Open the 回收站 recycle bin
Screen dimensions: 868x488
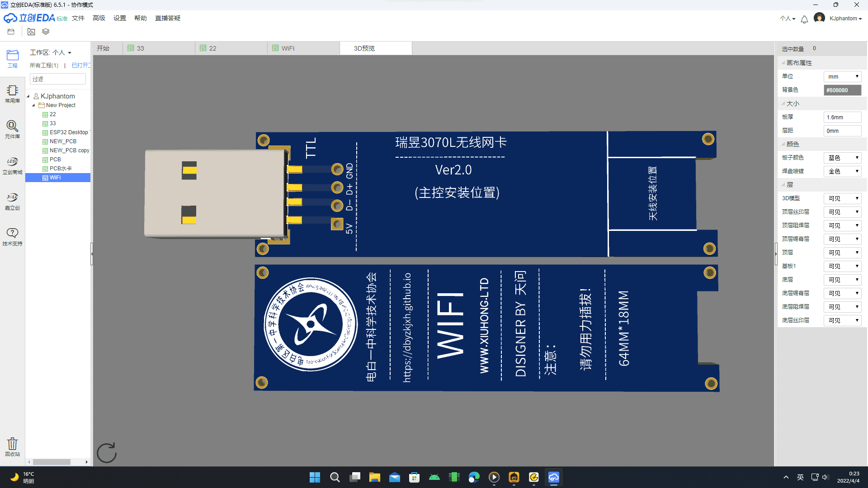[13, 447]
